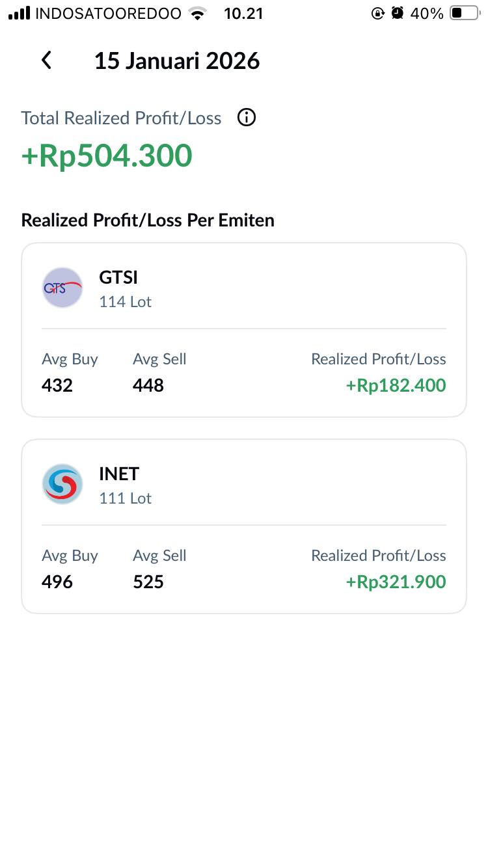Image resolution: width=488 pixels, height=868 pixels.
Task: Tap the INET Avg Buy value 496
Action: [57, 582]
